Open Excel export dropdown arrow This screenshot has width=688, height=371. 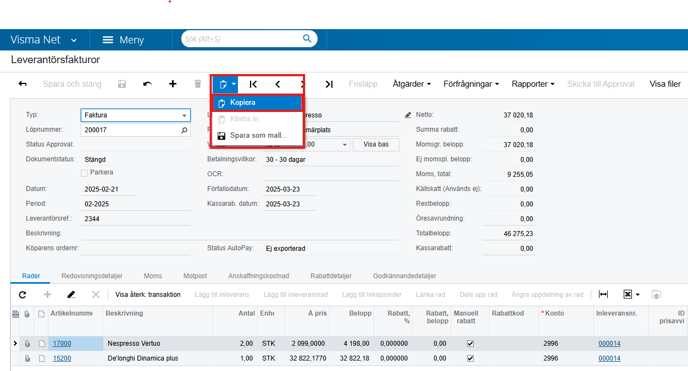638,295
